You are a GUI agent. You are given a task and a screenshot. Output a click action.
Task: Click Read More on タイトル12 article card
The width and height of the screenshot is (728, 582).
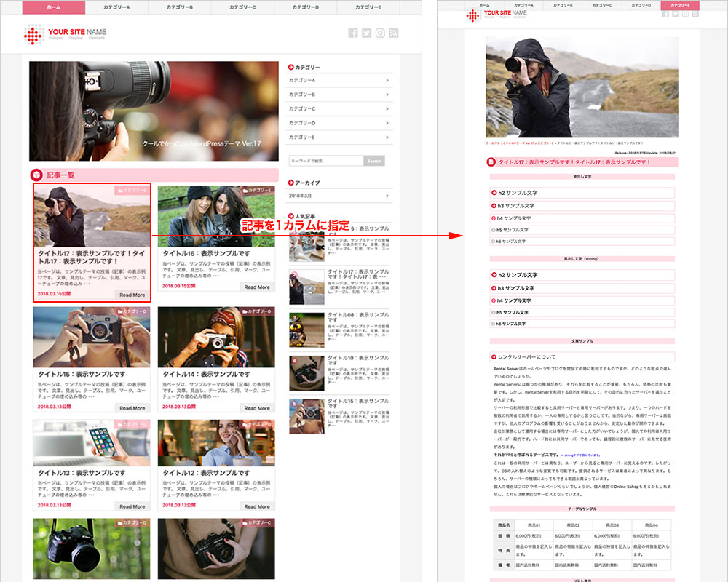click(257, 506)
